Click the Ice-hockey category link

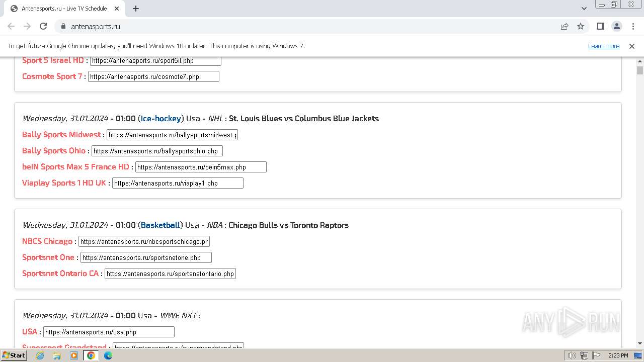[160, 119]
